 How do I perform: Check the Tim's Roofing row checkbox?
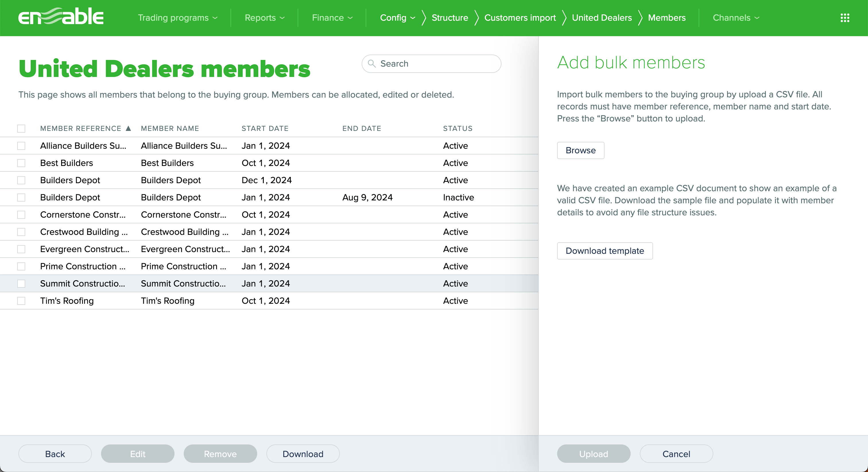pyautogui.click(x=21, y=300)
